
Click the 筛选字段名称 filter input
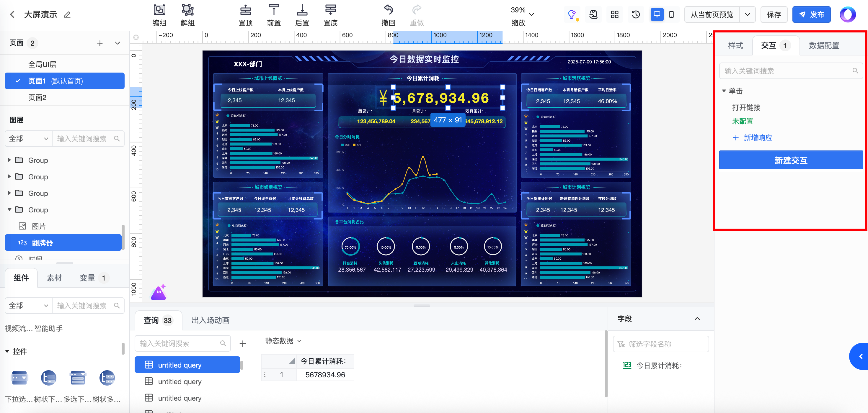660,344
